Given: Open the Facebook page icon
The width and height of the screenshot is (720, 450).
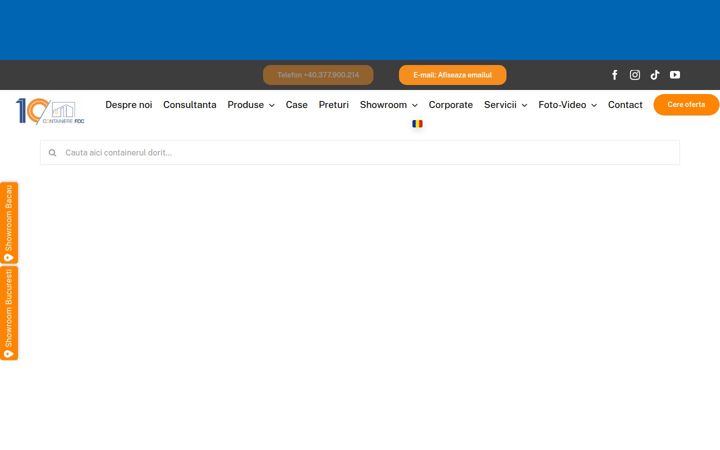Looking at the screenshot, I should coord(614,75).
